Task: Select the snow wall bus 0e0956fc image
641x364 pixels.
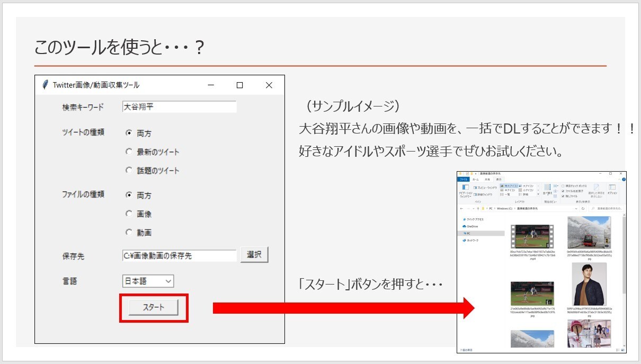Action: pyautogui.click(x=589, y=232)
